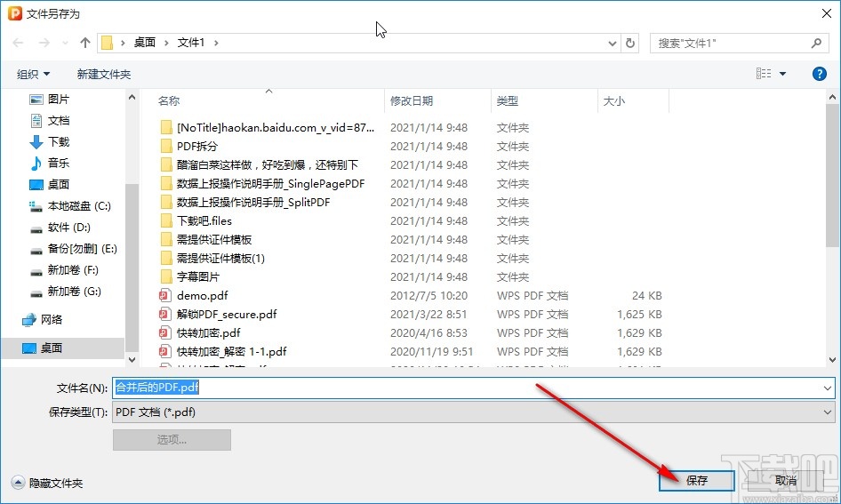The height and width of the screenshot is (504, 841).
Task: Sort by 修改日期 column header
Action: click(412, 100)
